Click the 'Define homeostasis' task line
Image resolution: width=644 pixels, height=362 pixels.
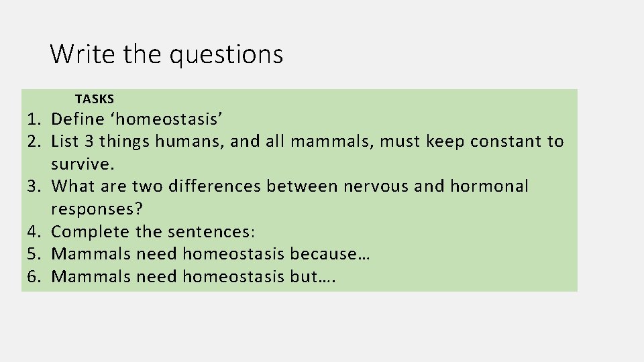[x=136, y=119]
